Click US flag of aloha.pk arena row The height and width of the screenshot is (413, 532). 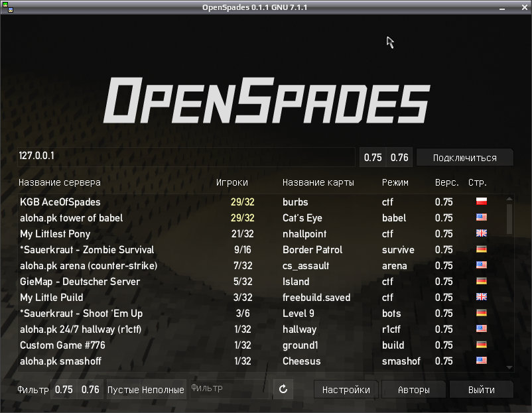coord(481,265)
